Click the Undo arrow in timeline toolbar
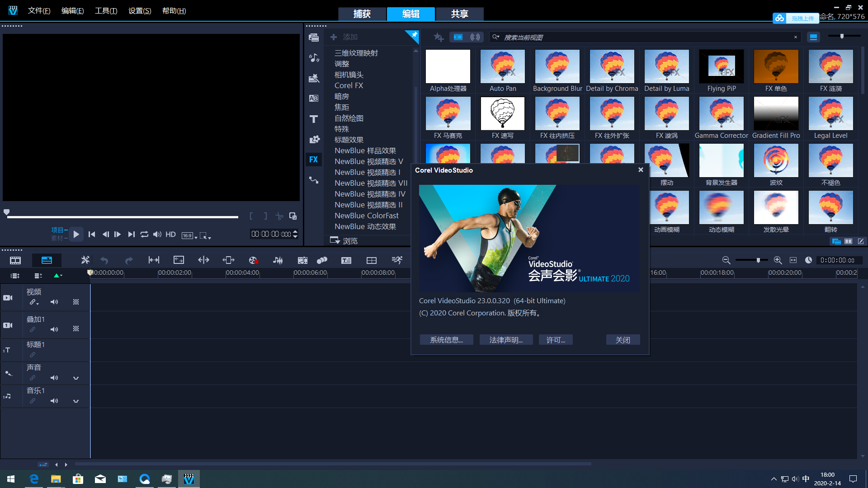This screenshot has width=868, height=488. (104, 260)
